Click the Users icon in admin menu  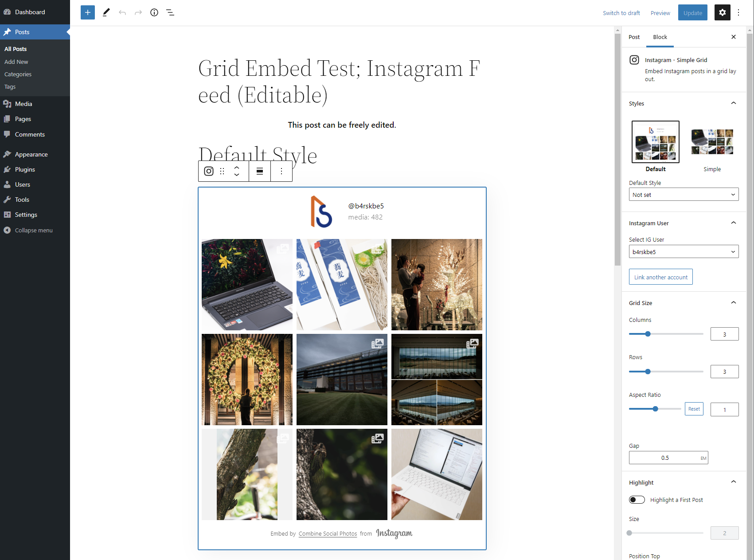[7, 184]
